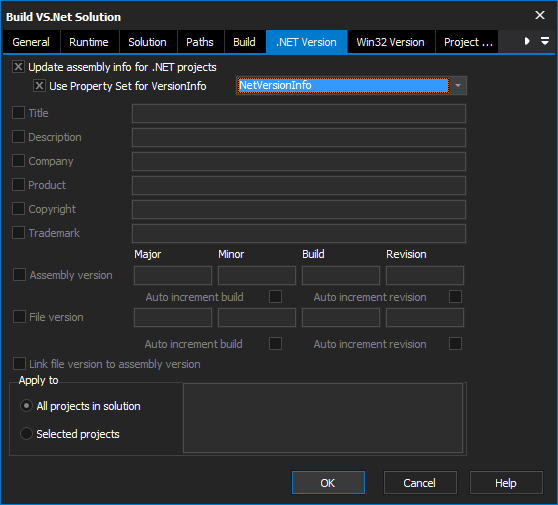
Task: Open the Paths tab
Action: (x=200, y=42)
